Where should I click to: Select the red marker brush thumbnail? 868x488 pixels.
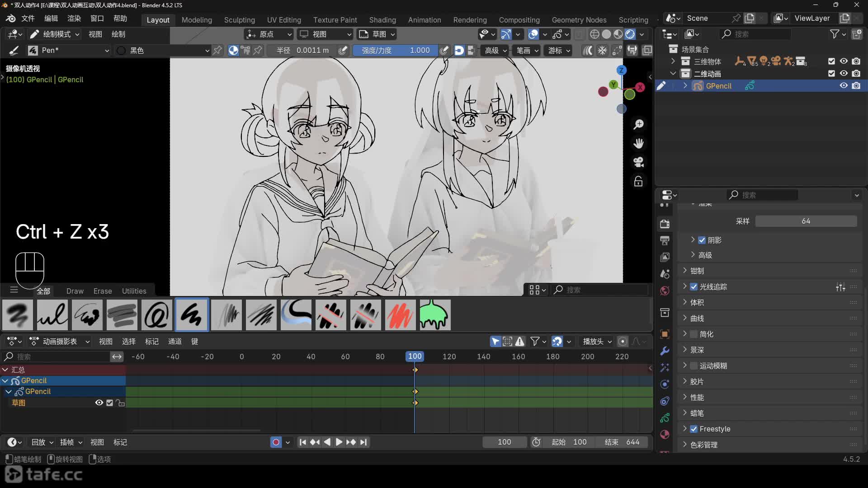[x=400, y=315]
